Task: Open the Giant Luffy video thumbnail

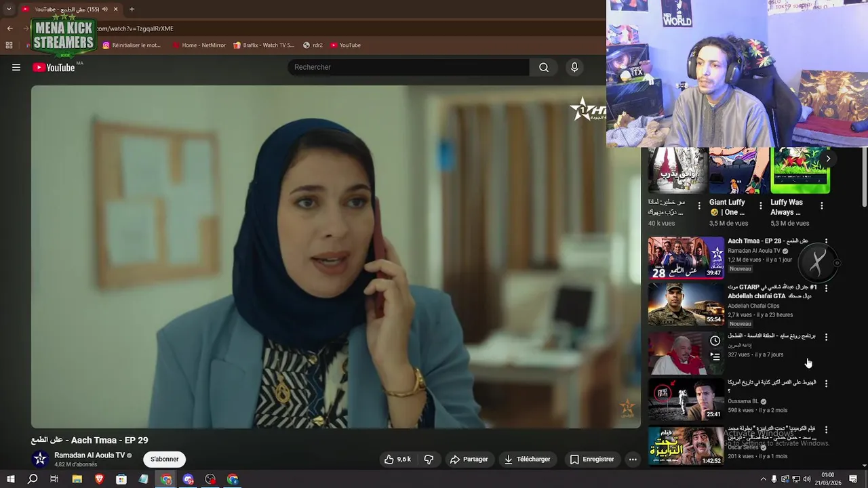Action: (x=738, y=170)
